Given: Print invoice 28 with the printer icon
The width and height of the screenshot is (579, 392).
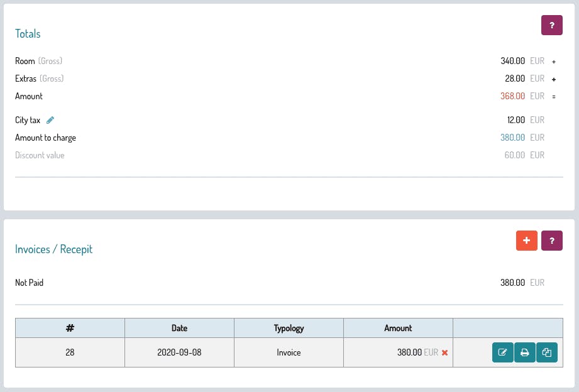Looking at the screenshot, I should click(x=525, y=352).
